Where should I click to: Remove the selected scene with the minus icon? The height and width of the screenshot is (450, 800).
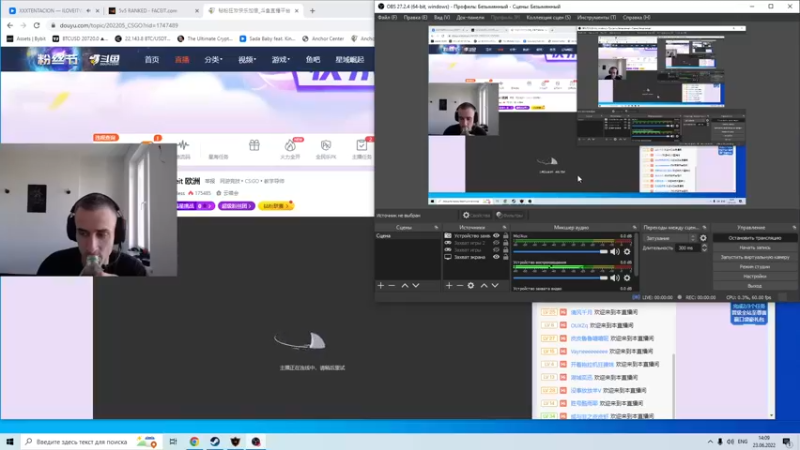click(x=392, y=286)
